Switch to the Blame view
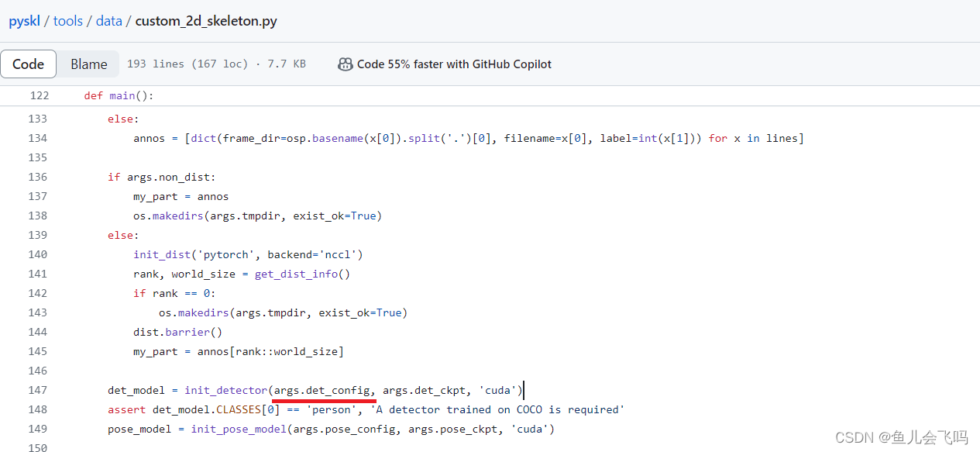Image resolution: width=980 pixels, height=452 pixels. click(x=88, y=64)
